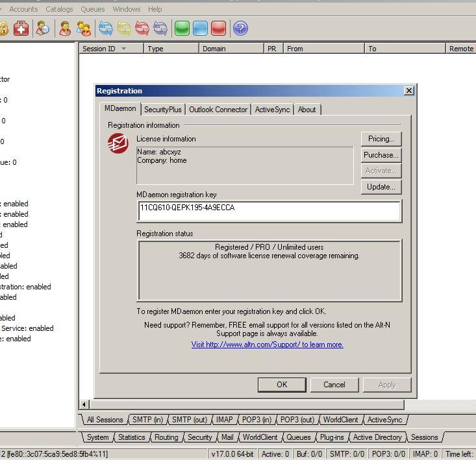Click the PR column header
This screenshot has height=460, width=476.
click(x=273, y=49)
